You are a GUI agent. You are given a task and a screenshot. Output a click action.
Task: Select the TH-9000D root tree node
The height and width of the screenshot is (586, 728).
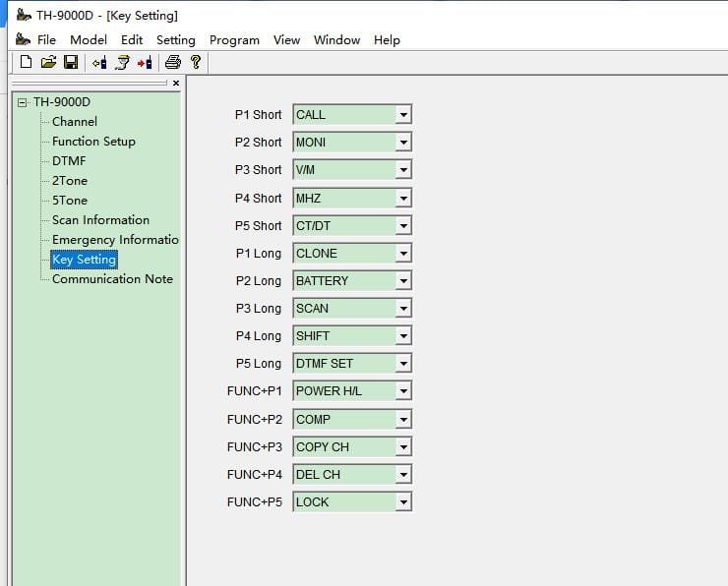tap(62, 102)
